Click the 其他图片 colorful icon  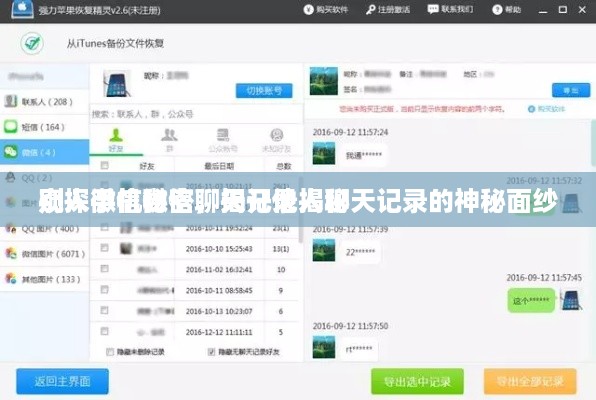[11, 279]
